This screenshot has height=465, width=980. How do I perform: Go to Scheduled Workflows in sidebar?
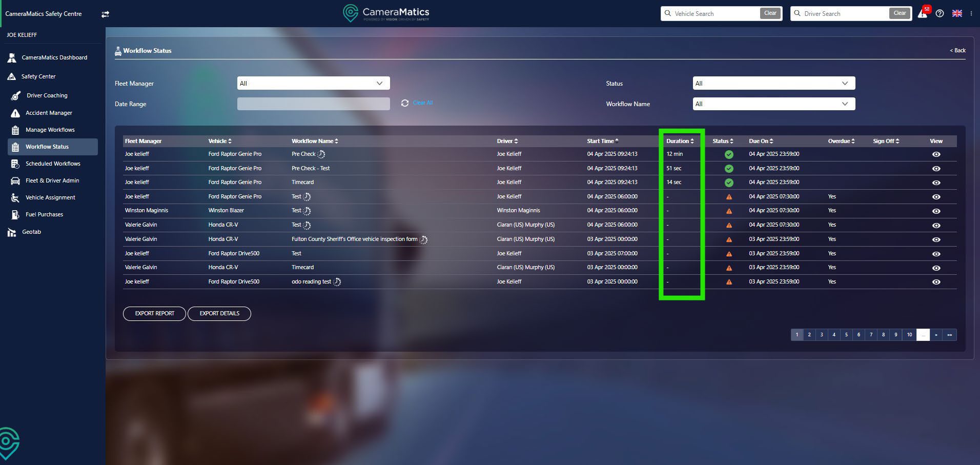pos(53,164)
